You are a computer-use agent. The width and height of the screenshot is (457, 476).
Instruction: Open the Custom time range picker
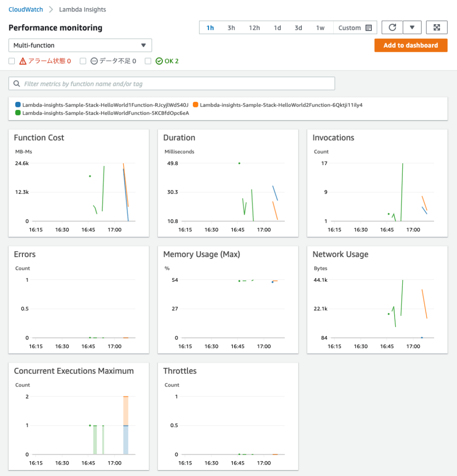[349, 28]
